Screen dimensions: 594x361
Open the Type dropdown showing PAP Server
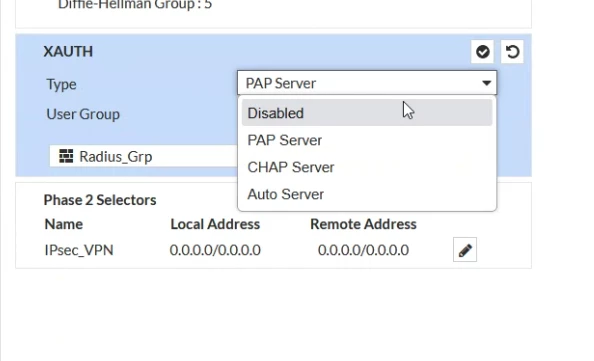pyautogui.click(x=367, y=83)
